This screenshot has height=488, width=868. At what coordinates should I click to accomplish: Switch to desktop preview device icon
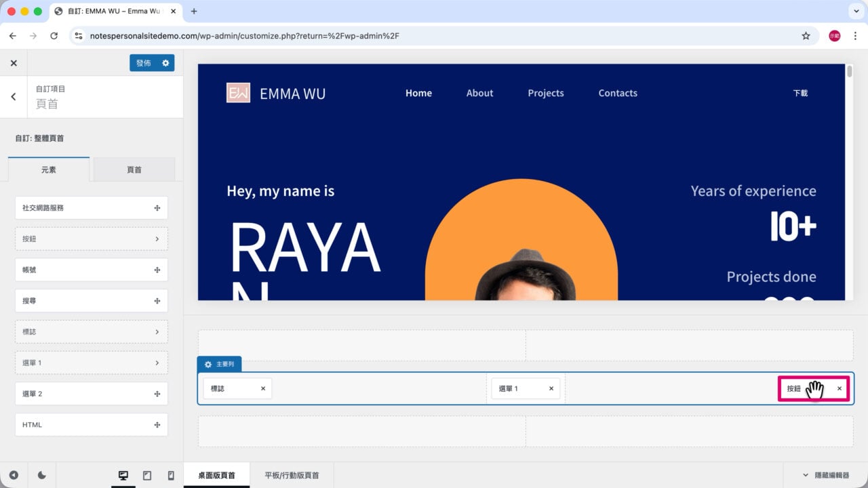(123, 476)
